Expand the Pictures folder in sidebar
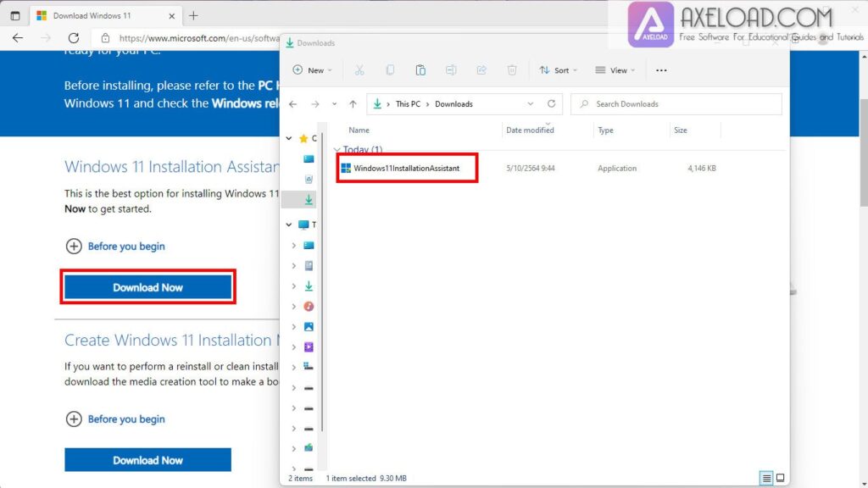The height and width of the screenshot is (488, 868). (294, 327)
